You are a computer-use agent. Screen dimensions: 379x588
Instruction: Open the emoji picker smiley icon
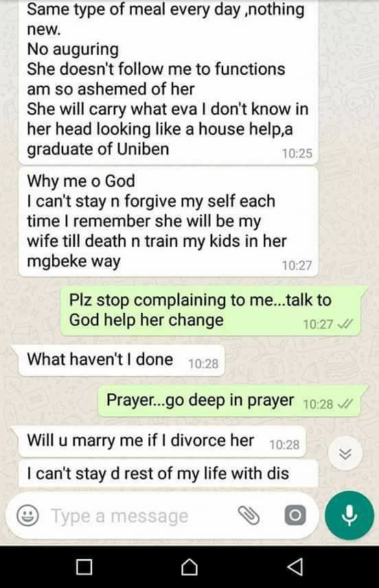pos(27,516)
